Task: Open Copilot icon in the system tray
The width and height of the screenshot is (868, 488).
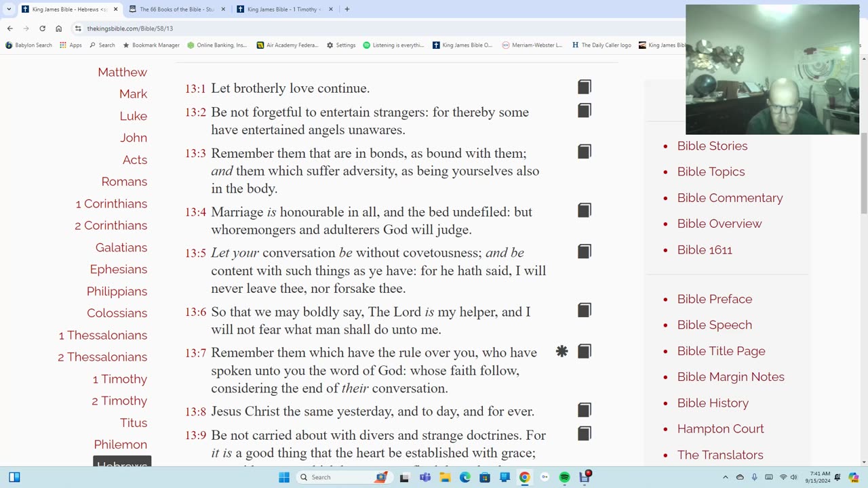Action: (x=854, y=477)
